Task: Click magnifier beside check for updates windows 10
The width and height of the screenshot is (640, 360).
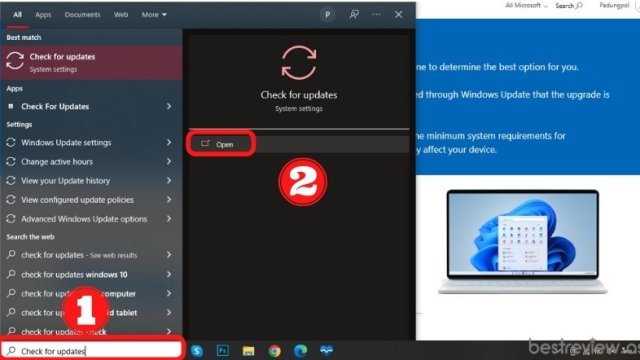Action: pyautogui.click(x=11, y=274)
